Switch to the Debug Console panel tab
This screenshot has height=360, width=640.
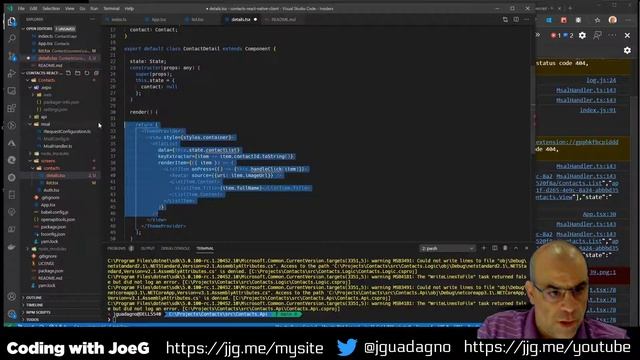[175, 248]
